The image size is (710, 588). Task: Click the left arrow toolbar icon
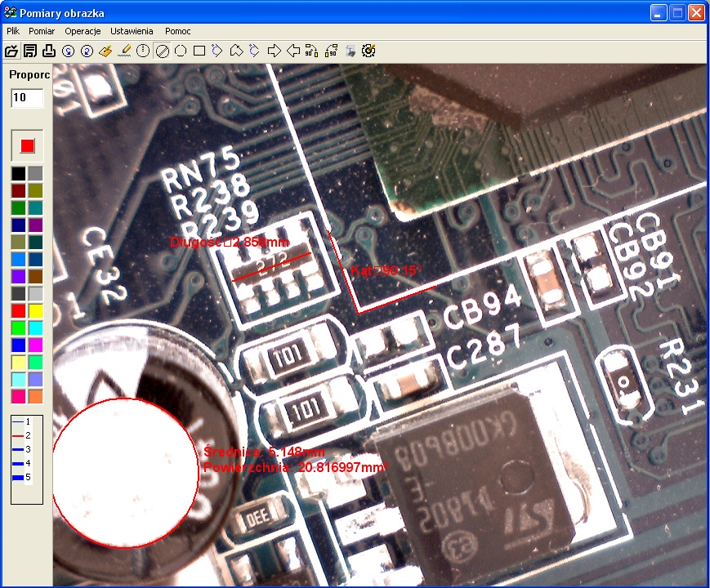point(293,51)
